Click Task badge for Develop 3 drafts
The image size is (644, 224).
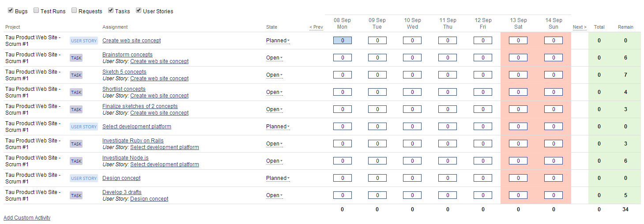[76, 195]
